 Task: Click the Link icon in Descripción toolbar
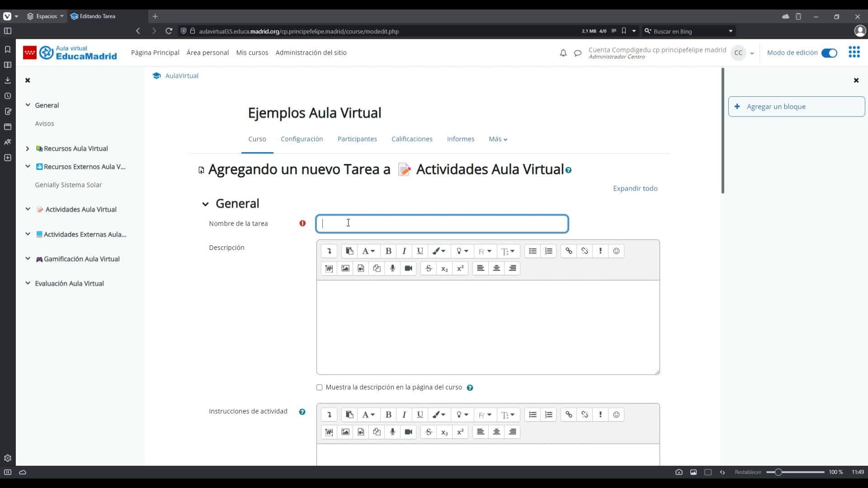[x=569, y=251]
